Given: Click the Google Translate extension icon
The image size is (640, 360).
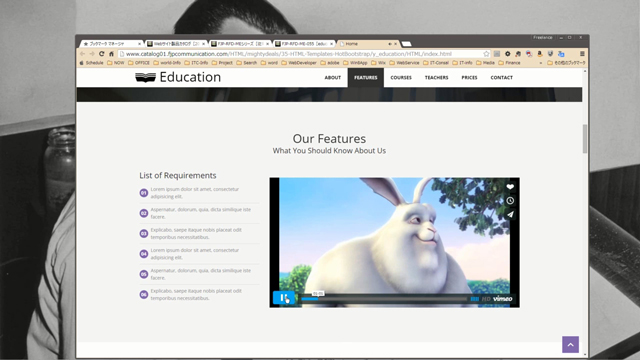Looking at the screenshot, I should click(561, 54).
